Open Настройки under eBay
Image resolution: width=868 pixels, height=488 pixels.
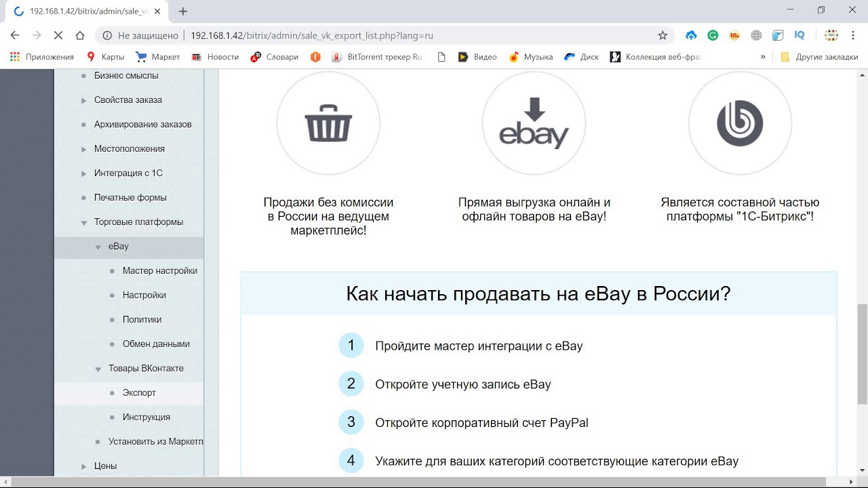(144, 295)
